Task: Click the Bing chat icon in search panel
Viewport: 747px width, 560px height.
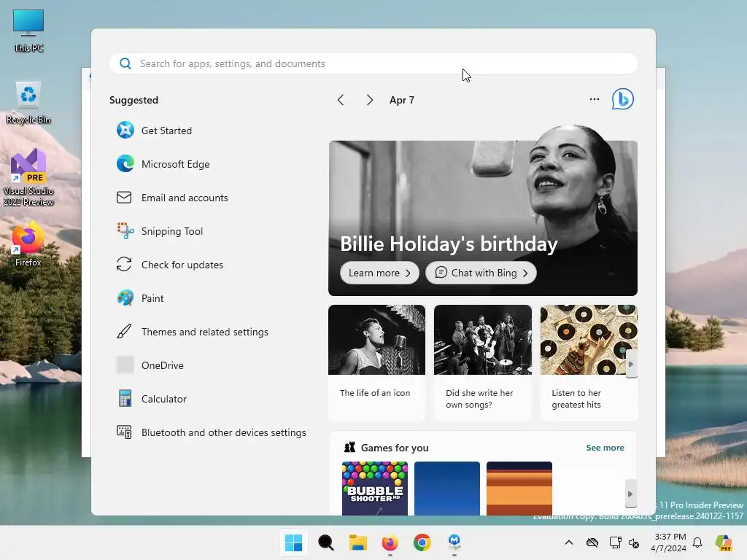Action: pos(623,99)
